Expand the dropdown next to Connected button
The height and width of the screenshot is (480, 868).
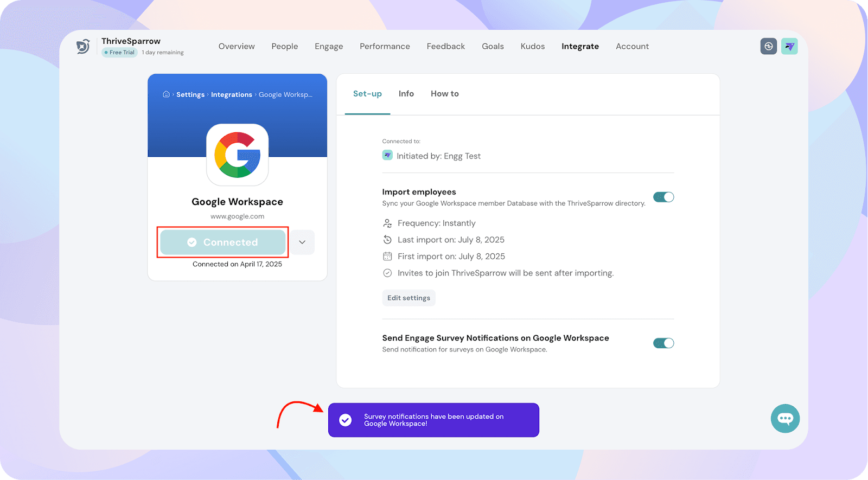pyautogui.click(x=302, y=242)
